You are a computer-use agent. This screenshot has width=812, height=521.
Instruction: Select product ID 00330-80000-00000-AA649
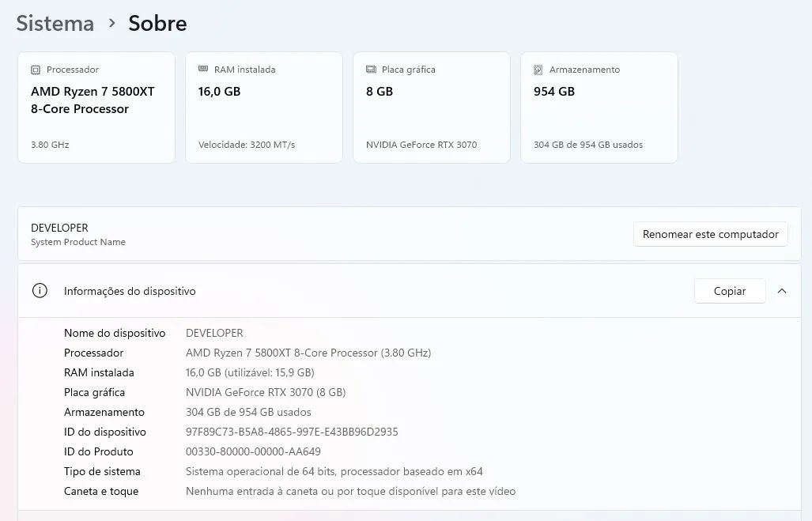(x=253, y=451)
